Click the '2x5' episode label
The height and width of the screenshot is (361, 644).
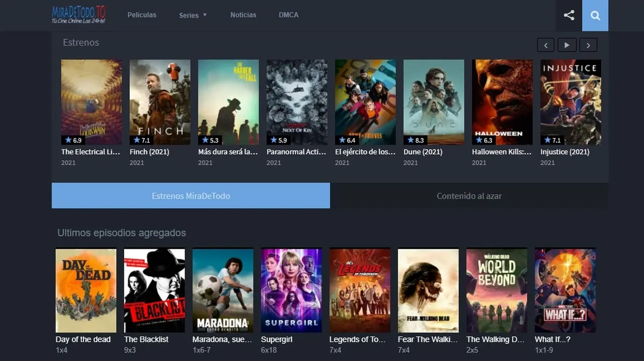pos(472,350)
